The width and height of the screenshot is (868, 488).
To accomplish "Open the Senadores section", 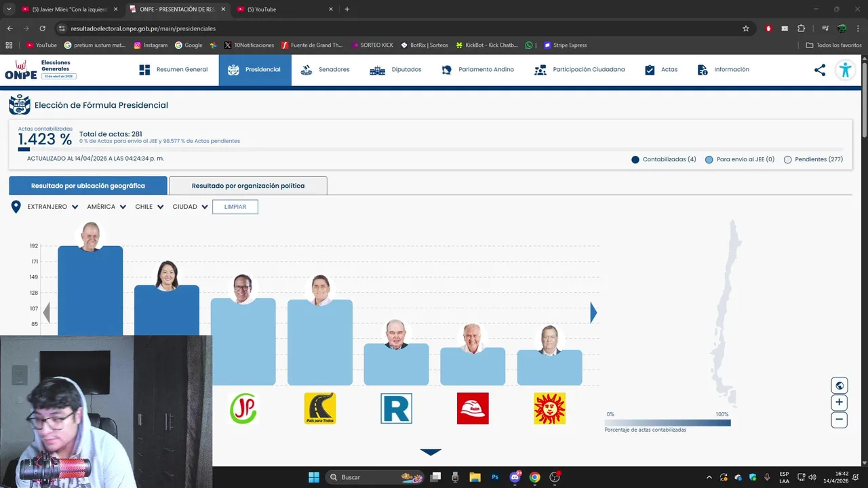I will coord(325,70).
